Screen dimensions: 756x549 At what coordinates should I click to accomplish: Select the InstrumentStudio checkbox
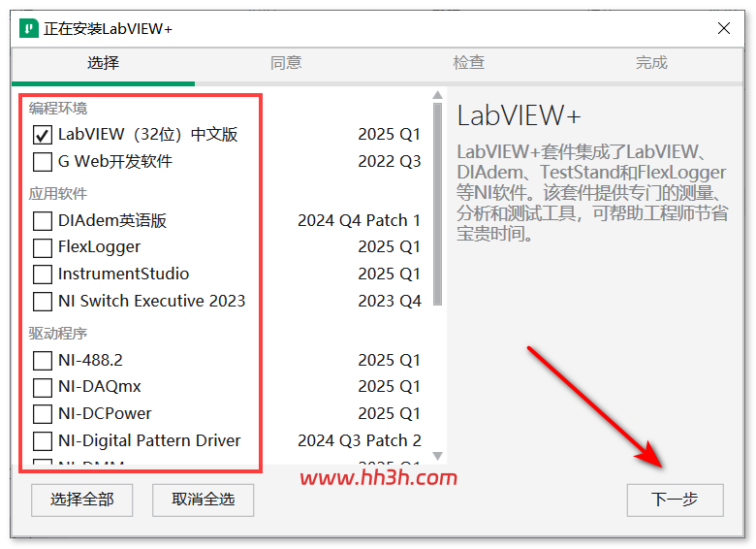43,274
